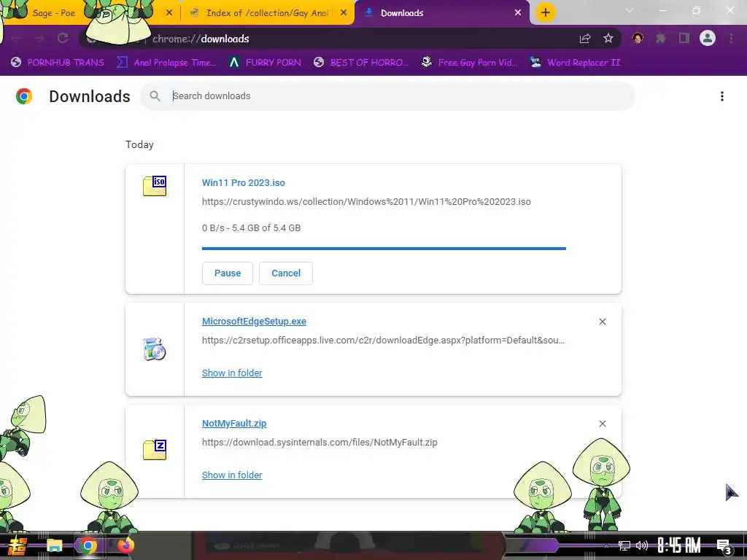Viewport: 747px width, 560px height.
Task: Remove MicrosoftEdgeSetup.exe from list
Action: click(602, 322)
